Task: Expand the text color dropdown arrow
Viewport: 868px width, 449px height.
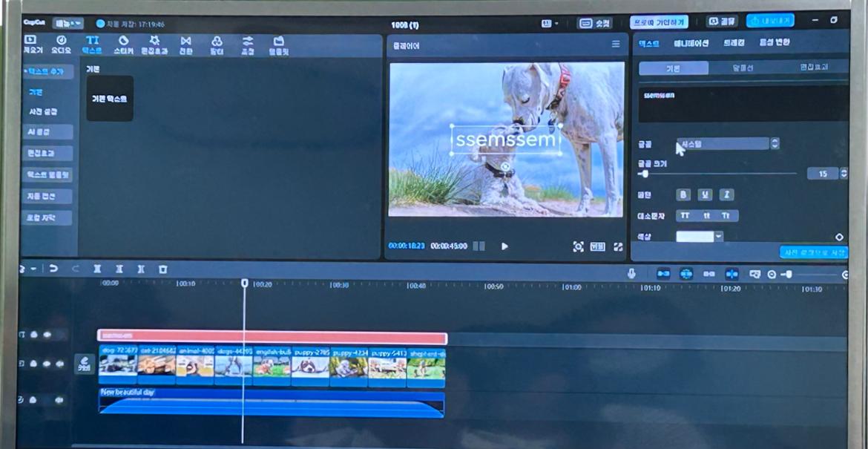Action: (x=719, y=237)
